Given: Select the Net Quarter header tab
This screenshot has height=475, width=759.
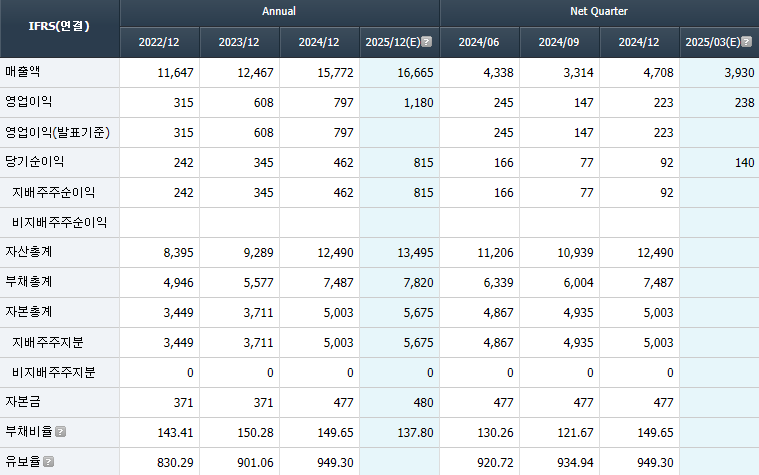Looking at the screenshot, I should tap(599, 12).
